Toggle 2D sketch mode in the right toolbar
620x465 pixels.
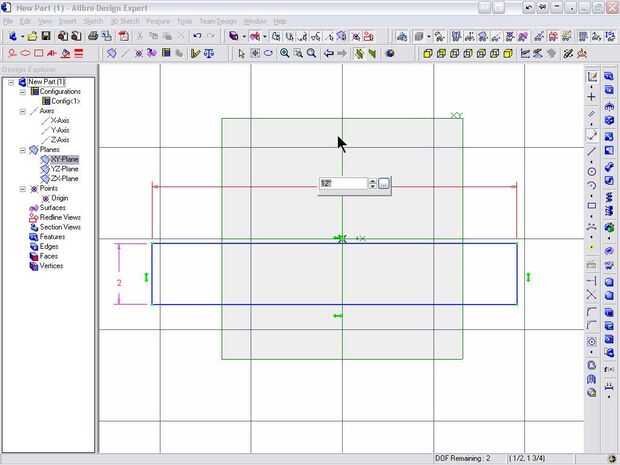(592, 77)
